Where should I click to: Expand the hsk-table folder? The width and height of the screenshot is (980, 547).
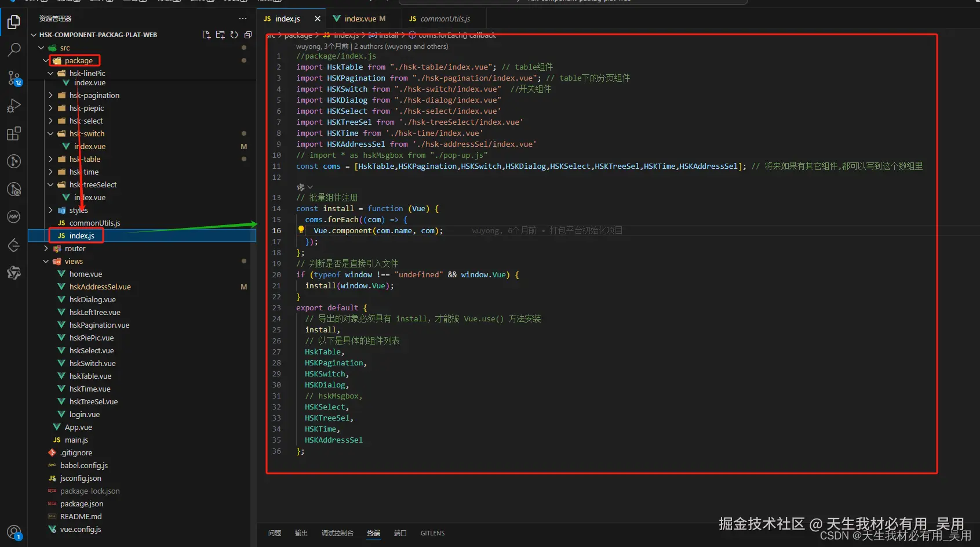50,159
